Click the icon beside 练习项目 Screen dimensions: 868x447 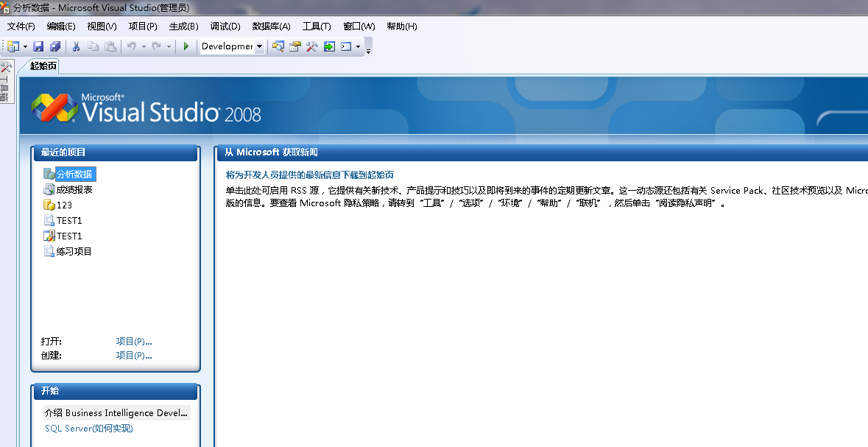(x=49, y=251)
